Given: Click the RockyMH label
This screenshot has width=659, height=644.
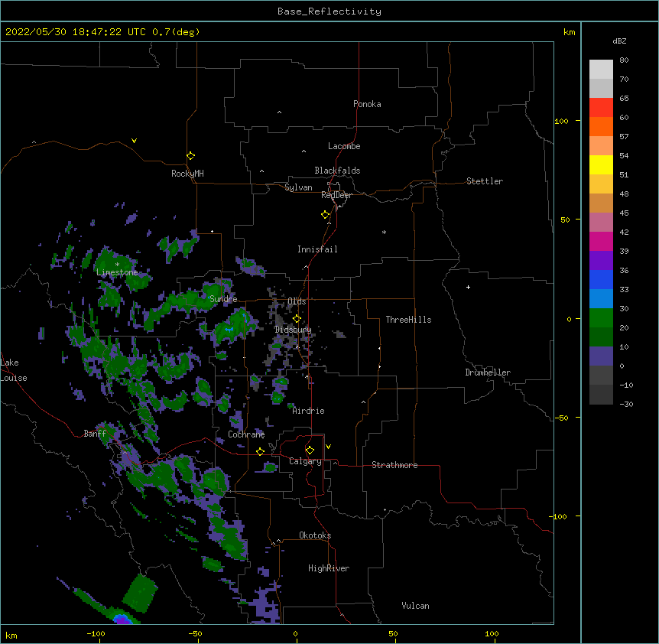Looking at the screenshot, I should (187, 174).
